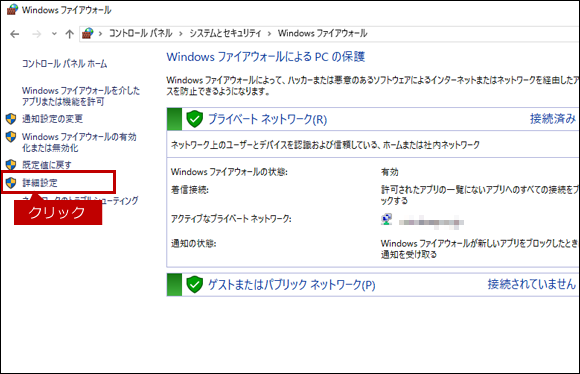The height and width of the screenshot is (374, 580).
Task: Click shield icon beside ファイアウォールの有効化または無効化
Action: 11,137
